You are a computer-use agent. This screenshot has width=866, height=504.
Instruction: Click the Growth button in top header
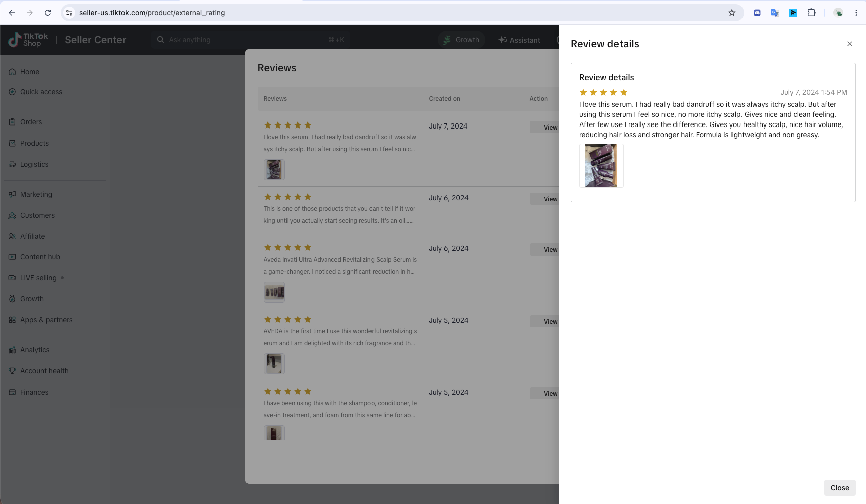461,40
